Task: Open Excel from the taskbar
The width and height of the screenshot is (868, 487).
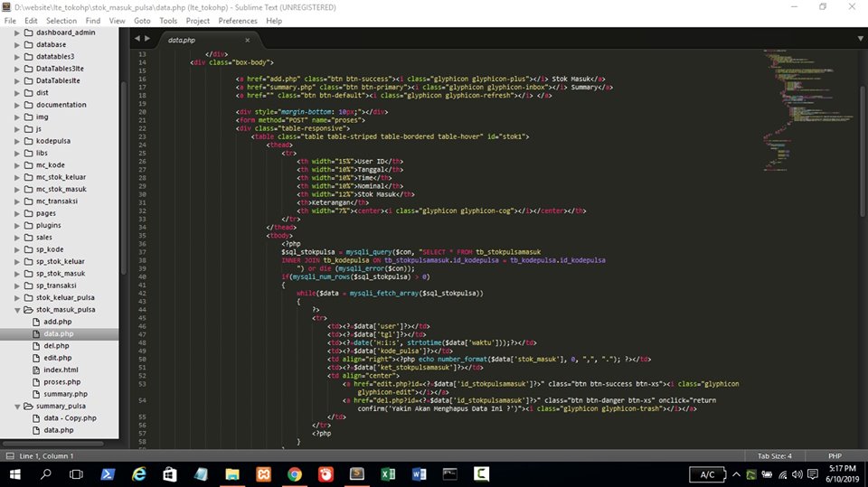Action: click(x=387, y=474)
